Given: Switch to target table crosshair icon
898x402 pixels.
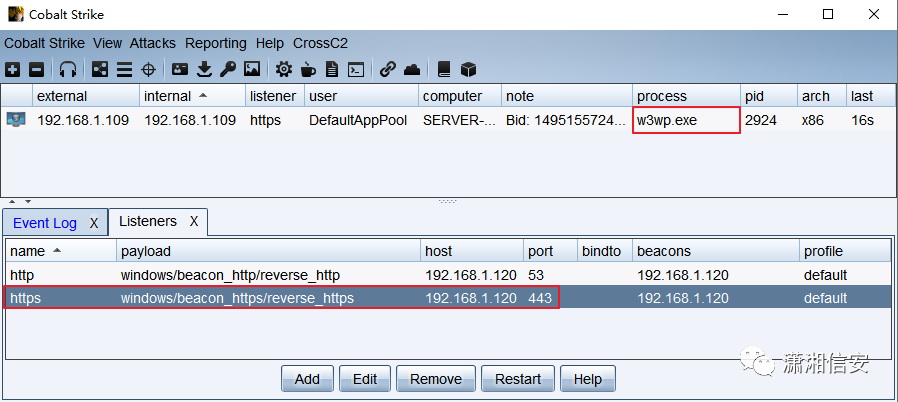Looking at the screenshot, I should point(148,70).
